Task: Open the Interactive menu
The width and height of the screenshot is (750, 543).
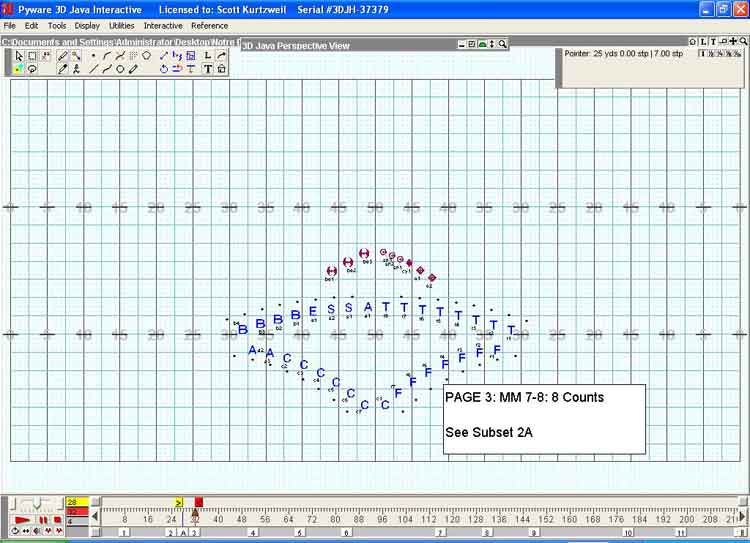Action: pyautogui.click(x=163, y=25)
